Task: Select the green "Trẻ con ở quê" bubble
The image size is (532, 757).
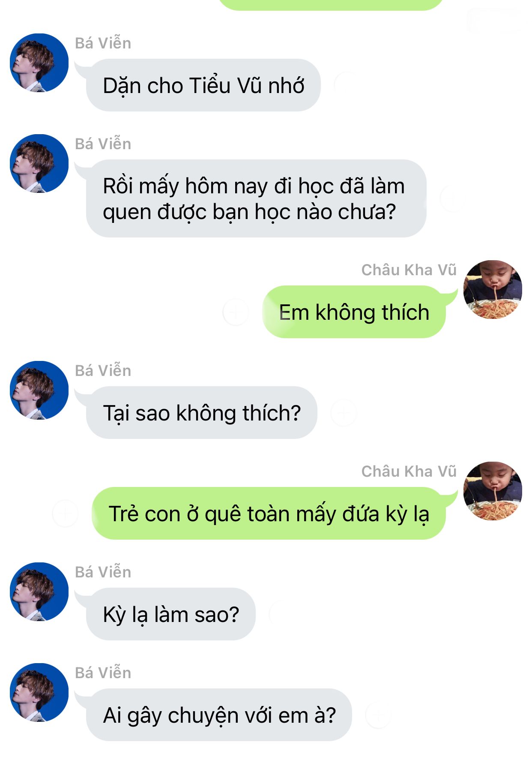Action: pyautogui.click(x=269, y=514)
